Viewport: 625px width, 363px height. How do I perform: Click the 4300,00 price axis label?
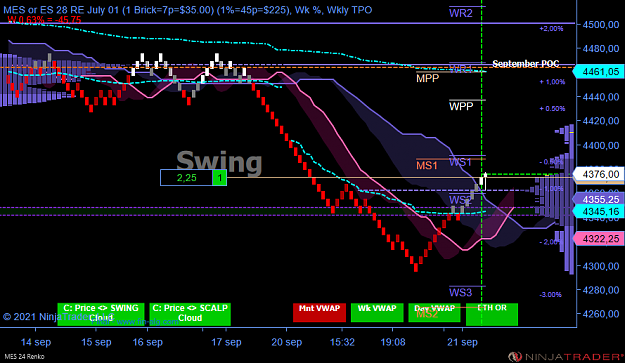coord(601,266)
